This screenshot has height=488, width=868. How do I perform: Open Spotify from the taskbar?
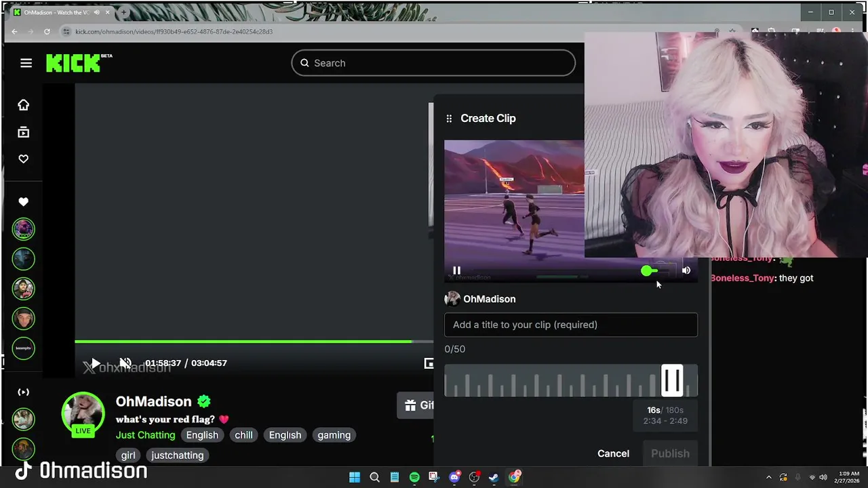(x=414, y=477)
